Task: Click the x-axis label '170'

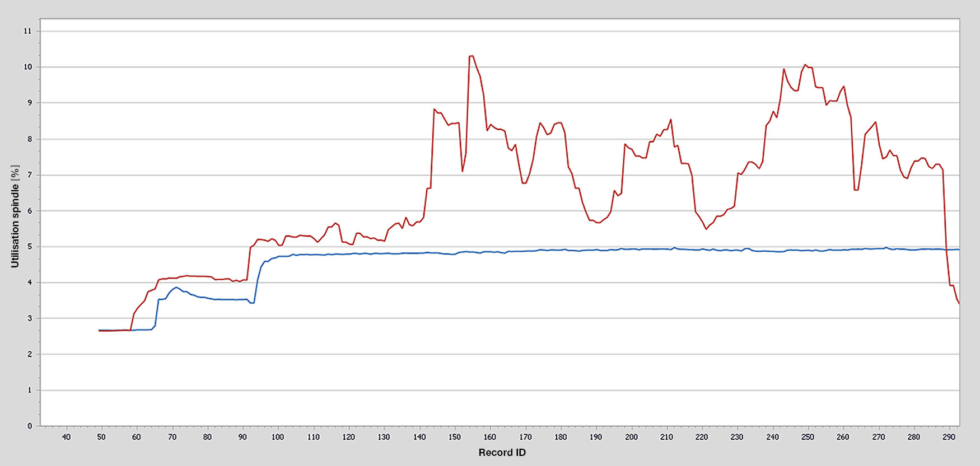Action: click(x=525, y=437)
